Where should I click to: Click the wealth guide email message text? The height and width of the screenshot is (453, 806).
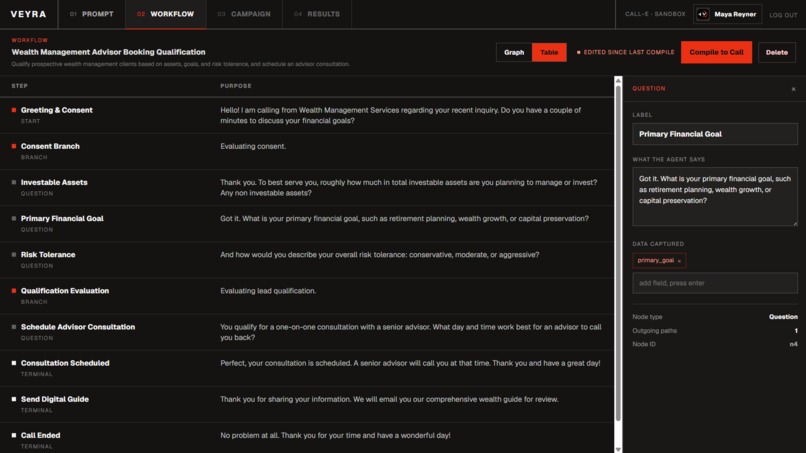(389, 400)
